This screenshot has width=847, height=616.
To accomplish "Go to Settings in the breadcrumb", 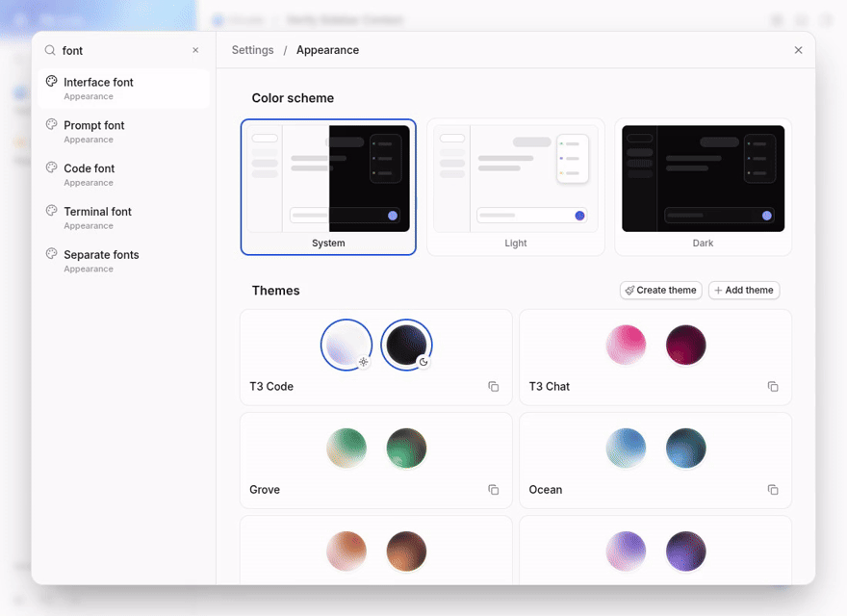I will [x=253, y=50].
